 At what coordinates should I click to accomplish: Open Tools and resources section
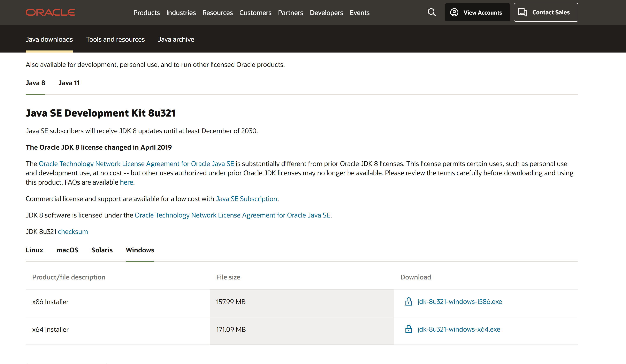coord(115,39)
